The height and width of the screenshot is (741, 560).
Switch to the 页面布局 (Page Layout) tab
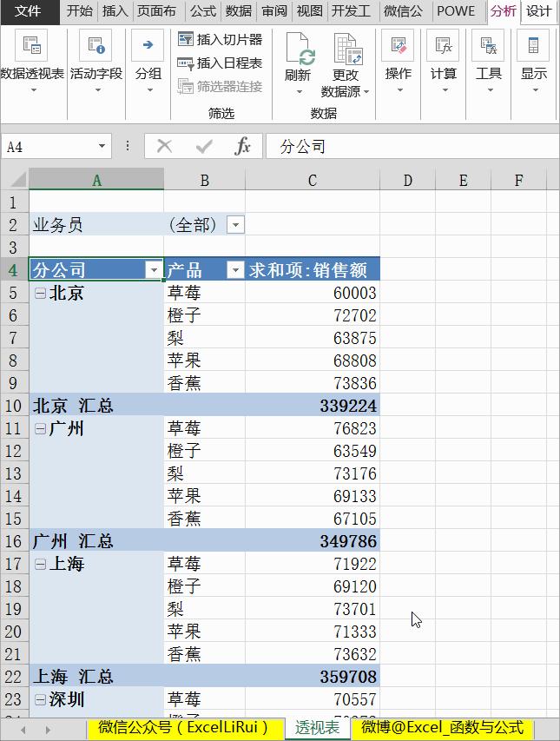click(x=156, y=11)
